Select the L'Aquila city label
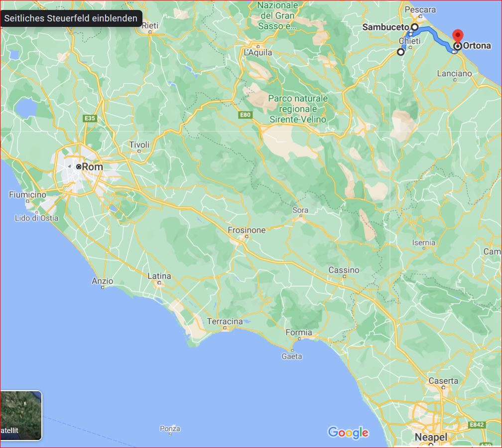The image size is (502, 448). point(258,52)
